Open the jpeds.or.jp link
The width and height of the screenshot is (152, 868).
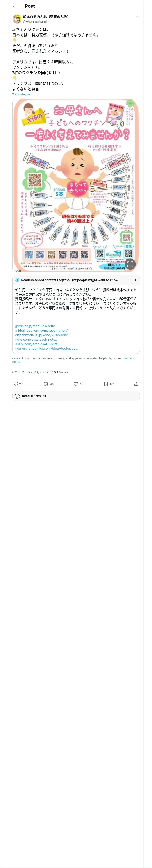point(36,326)
